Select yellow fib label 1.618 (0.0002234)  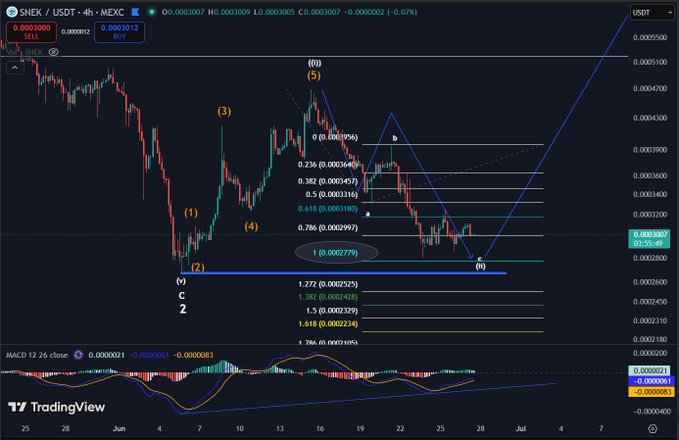328,324
